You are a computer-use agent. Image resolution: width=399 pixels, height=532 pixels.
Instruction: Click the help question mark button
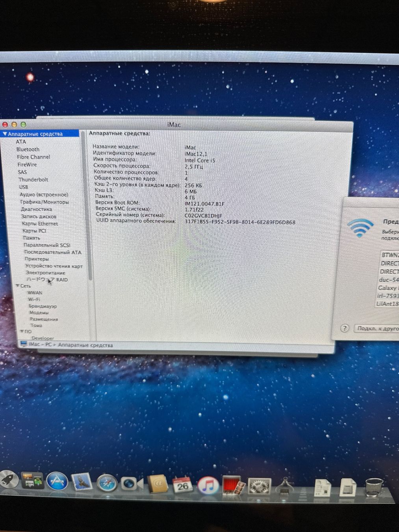345,328
